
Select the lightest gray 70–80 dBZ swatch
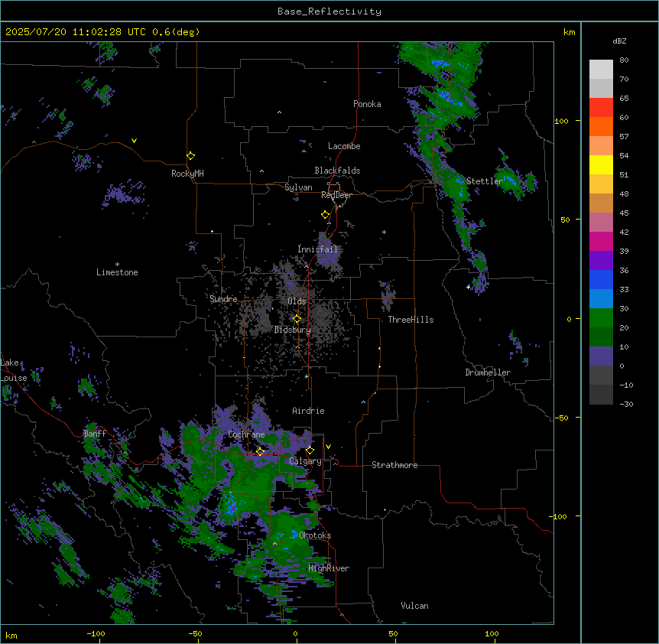coord(601,69)
